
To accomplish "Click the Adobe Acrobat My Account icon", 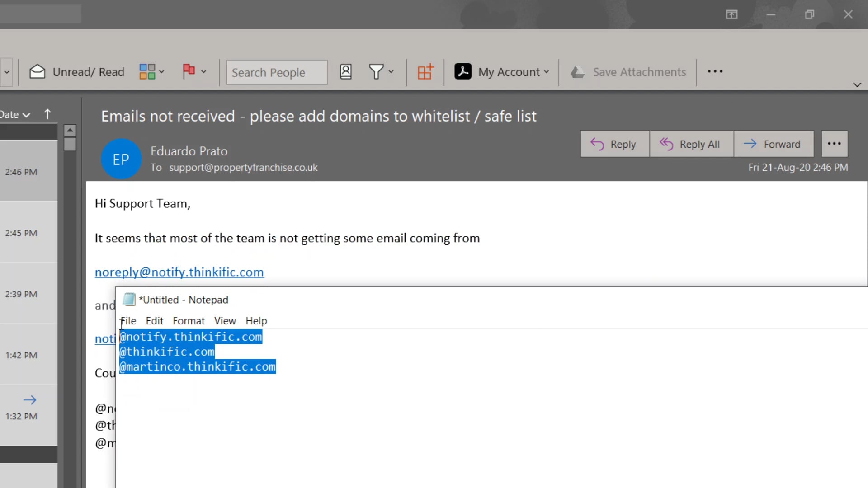I will pyautogui.click(x=463, y=72).
